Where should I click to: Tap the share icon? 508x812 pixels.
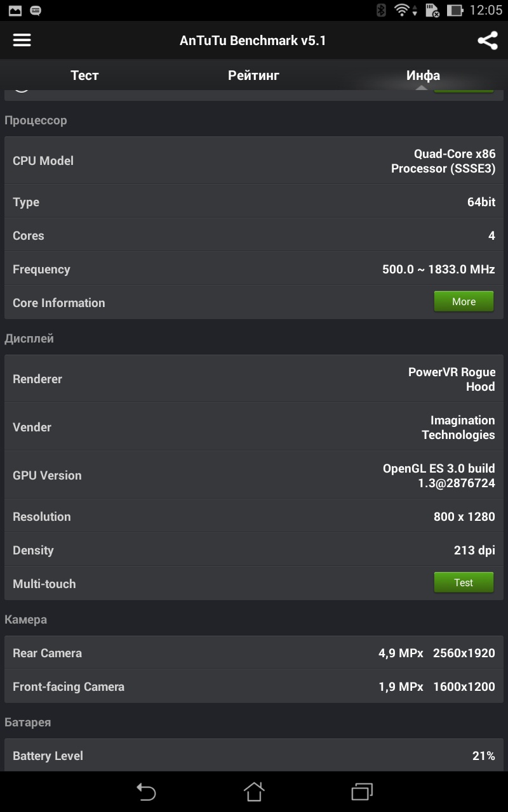[x=487, y=41]
